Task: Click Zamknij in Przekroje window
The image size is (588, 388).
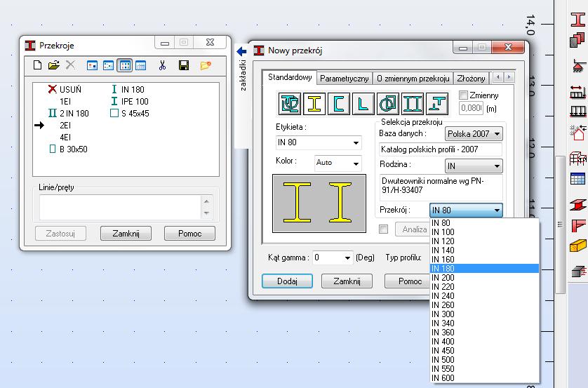Action: click(126, 234)
